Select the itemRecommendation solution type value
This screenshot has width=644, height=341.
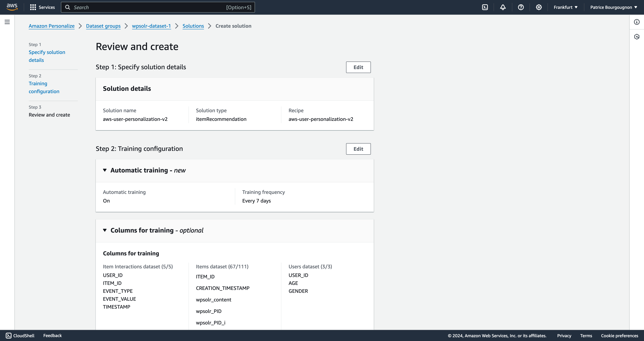point(221,119)
